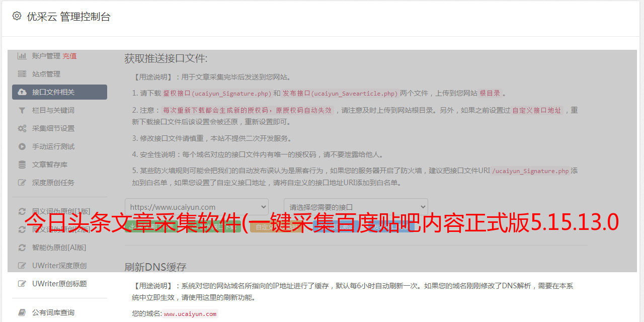Open the 请选择您需要的接口 dropdown

point(356,207)
